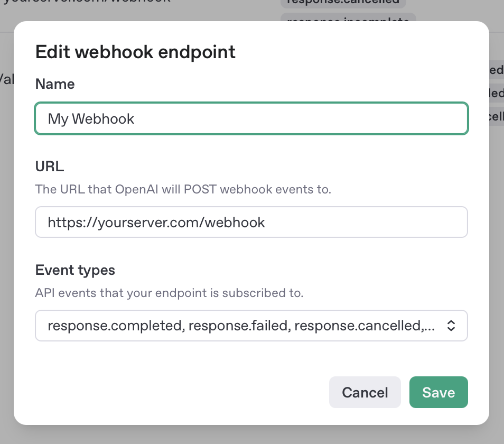This screenshot has height=444, width=504.
Task: Click the partially hidden response.incomplete tag
Action: [348, 18]
